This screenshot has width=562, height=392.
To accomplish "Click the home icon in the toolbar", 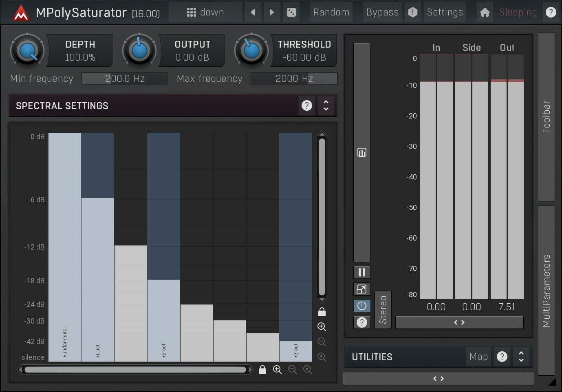I will click(484, 12).
